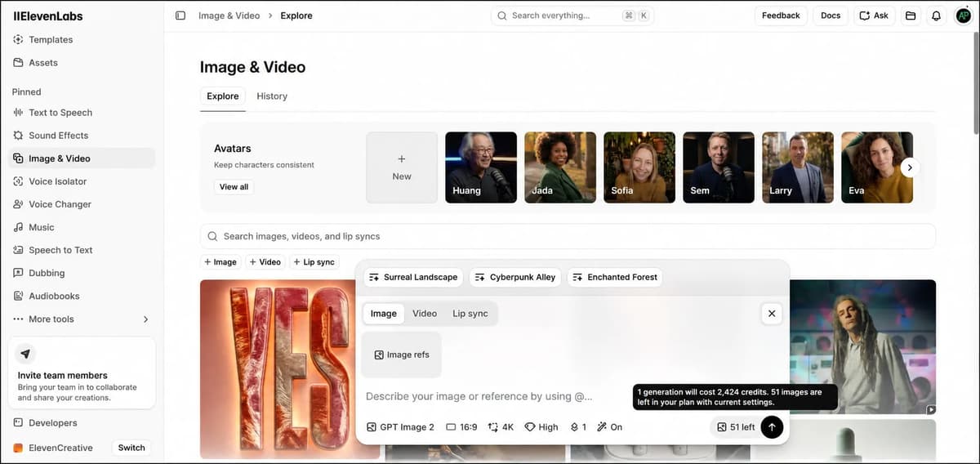Click the Invite team members card
Screen dimensions: 980x464
(82, 373)
